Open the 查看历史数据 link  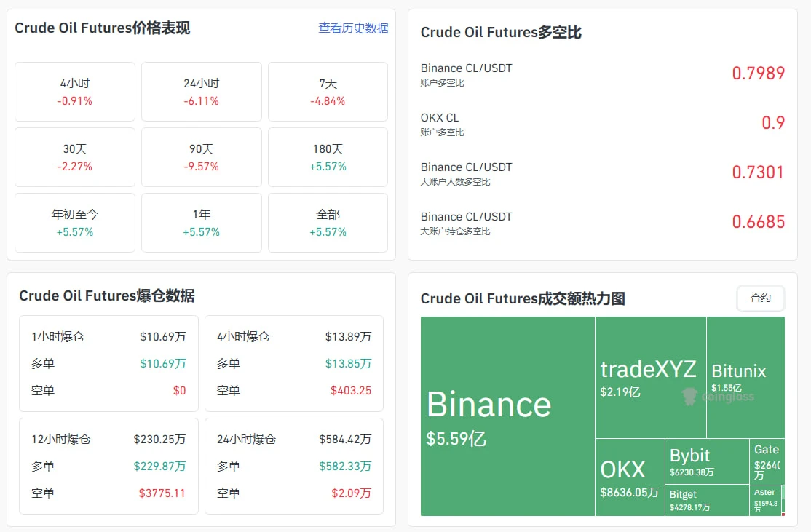(353, 28)
